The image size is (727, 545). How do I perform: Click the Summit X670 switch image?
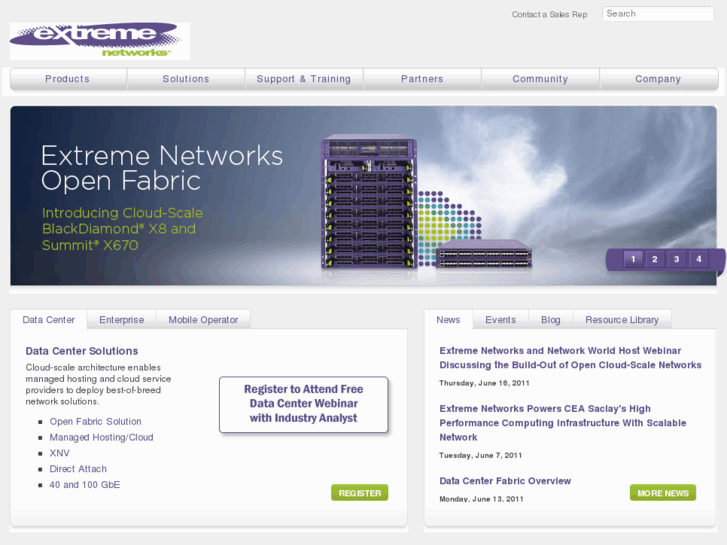tap(484, 254)
